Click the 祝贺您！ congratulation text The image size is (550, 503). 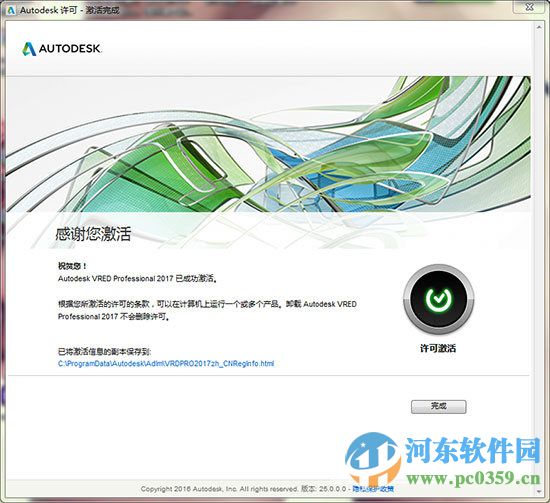tap(72, 266)
